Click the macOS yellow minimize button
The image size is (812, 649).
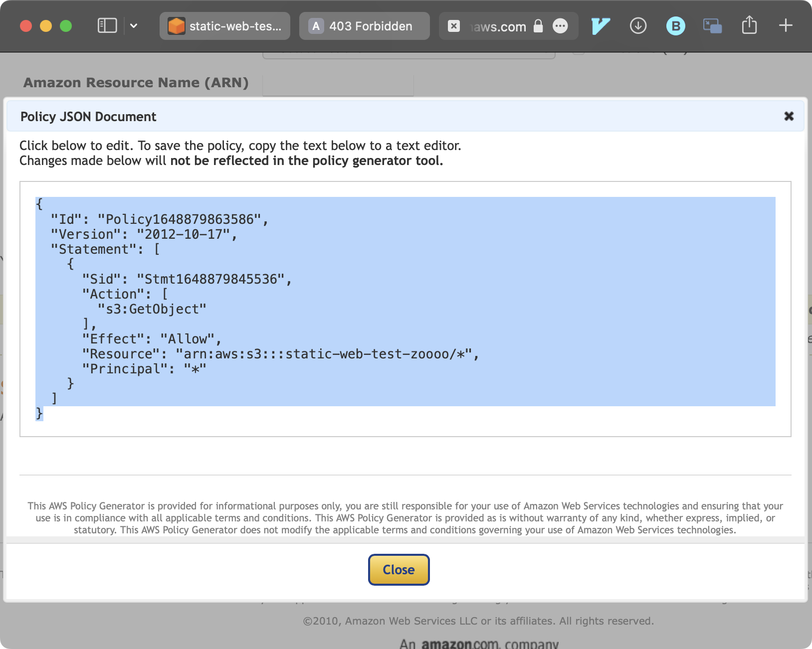click(46, 26)
